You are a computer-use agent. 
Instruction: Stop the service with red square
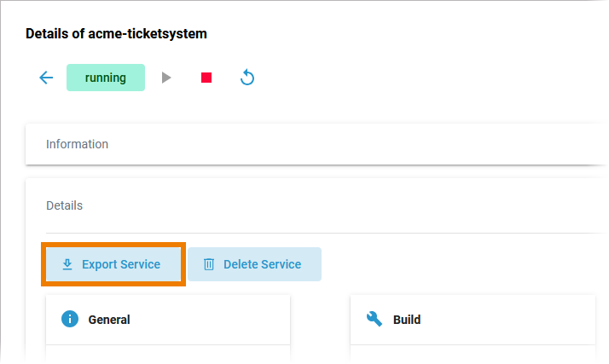(x=206, y=78)
